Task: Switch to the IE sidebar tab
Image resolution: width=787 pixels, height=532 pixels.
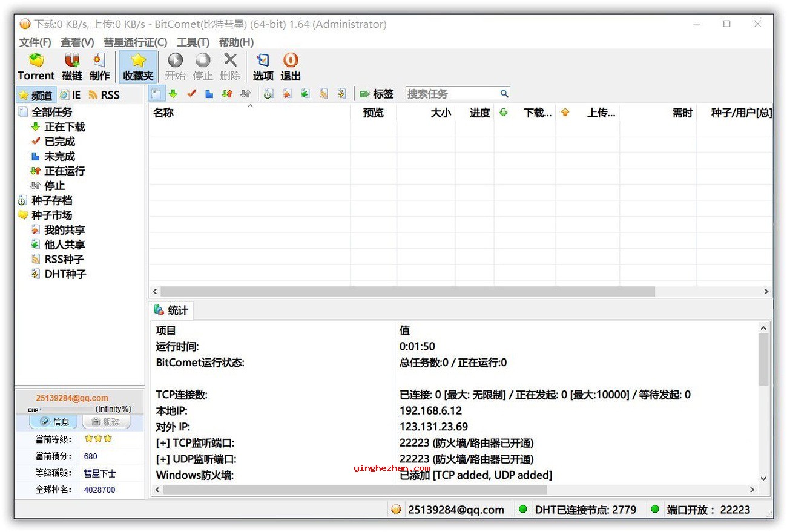Action: 70,95
